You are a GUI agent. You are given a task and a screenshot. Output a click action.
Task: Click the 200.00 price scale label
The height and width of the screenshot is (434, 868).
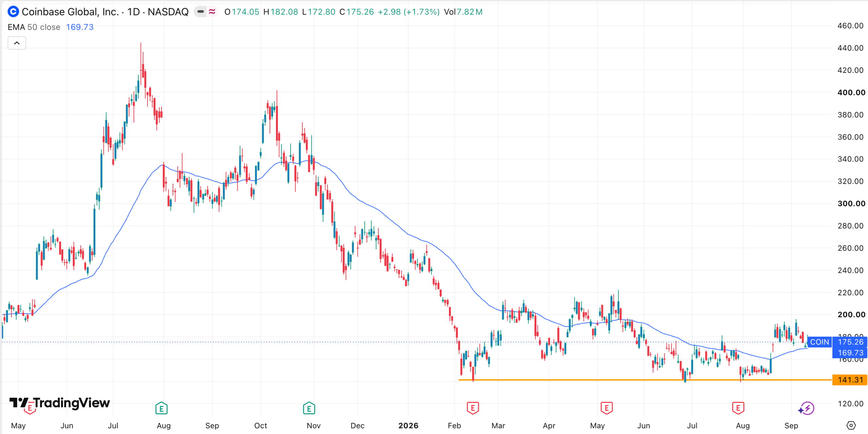coord(851,315)
